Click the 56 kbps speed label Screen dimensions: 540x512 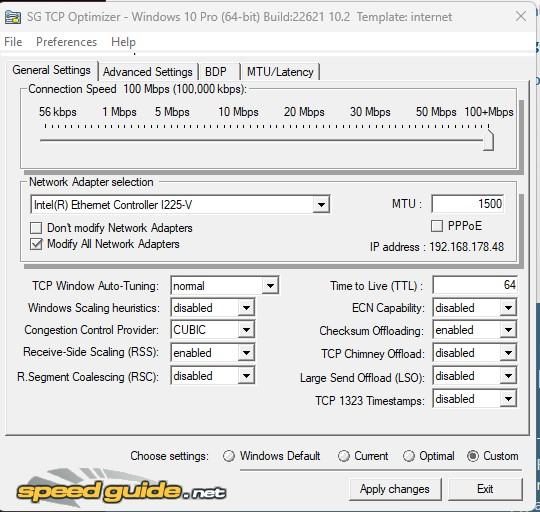58,112
